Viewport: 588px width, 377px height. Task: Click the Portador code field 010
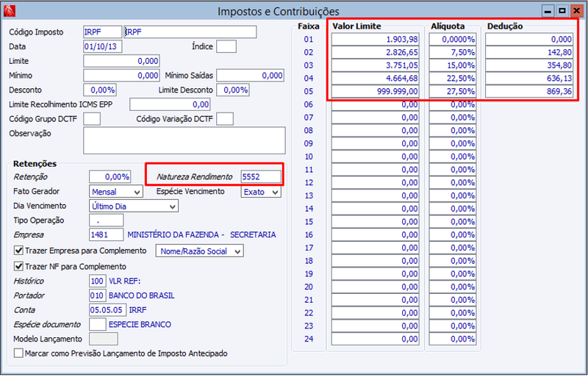(98, 295)
